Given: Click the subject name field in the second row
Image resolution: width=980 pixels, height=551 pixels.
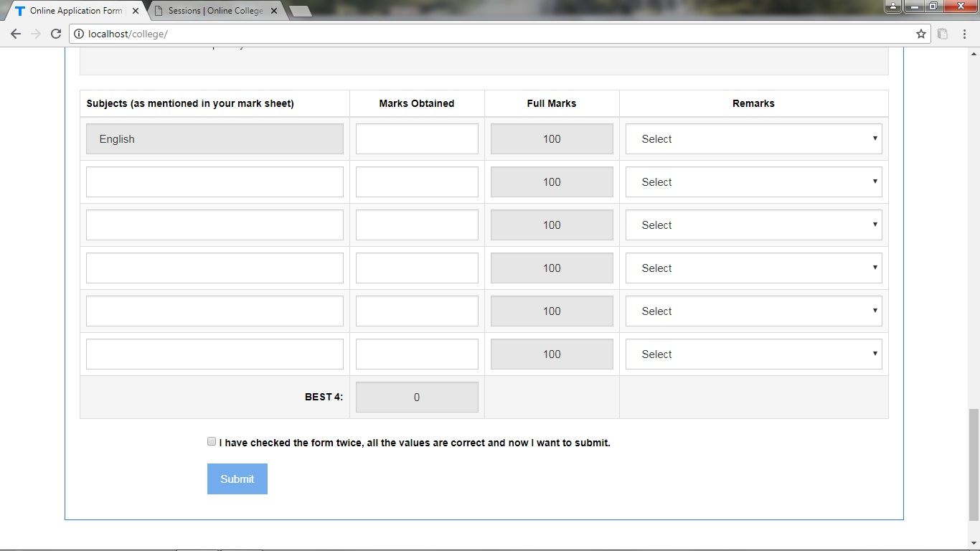Looking at the screenshot, I should pyautogui.click(x=215, y=182).
